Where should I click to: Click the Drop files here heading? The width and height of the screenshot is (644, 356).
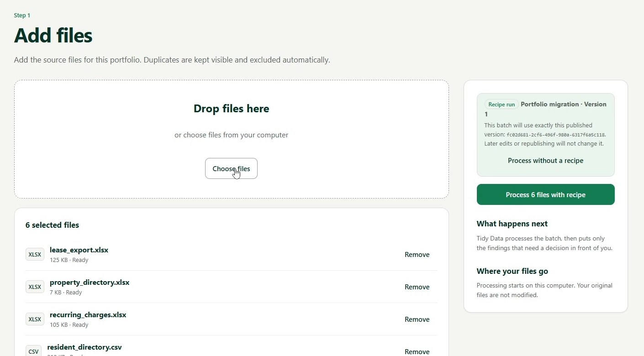pyautogui.click(x=231, y=109)
